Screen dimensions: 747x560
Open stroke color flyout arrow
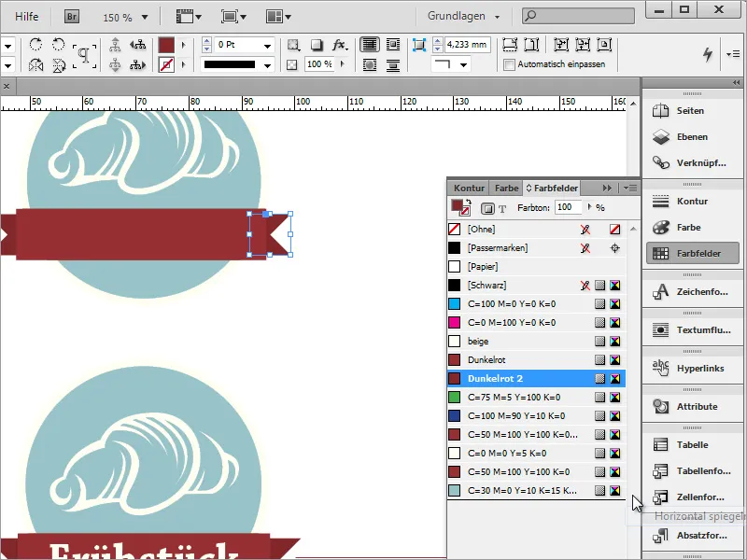point(183,64)
